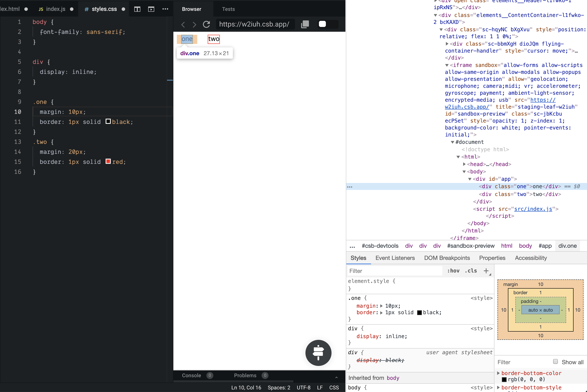This screenshot has height=392, width=587.
Task: Switch to the Tests tab
Action: (228, 9)
